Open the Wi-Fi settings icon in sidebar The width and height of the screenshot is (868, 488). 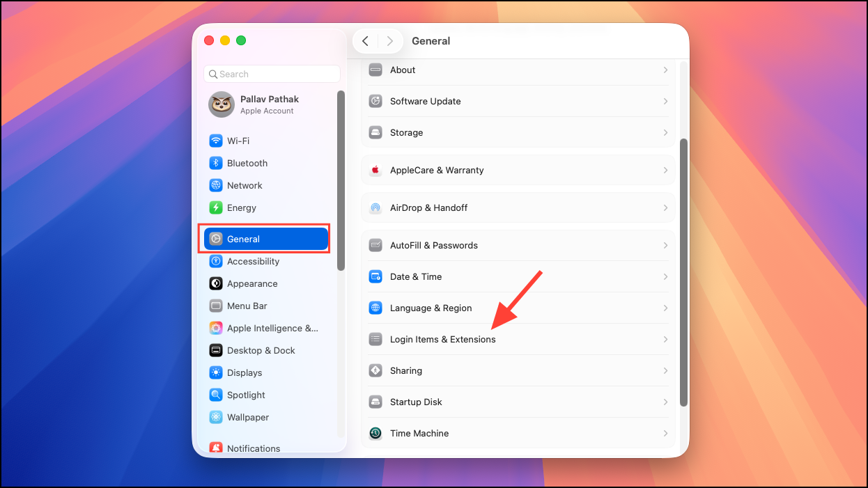point(216,141)
